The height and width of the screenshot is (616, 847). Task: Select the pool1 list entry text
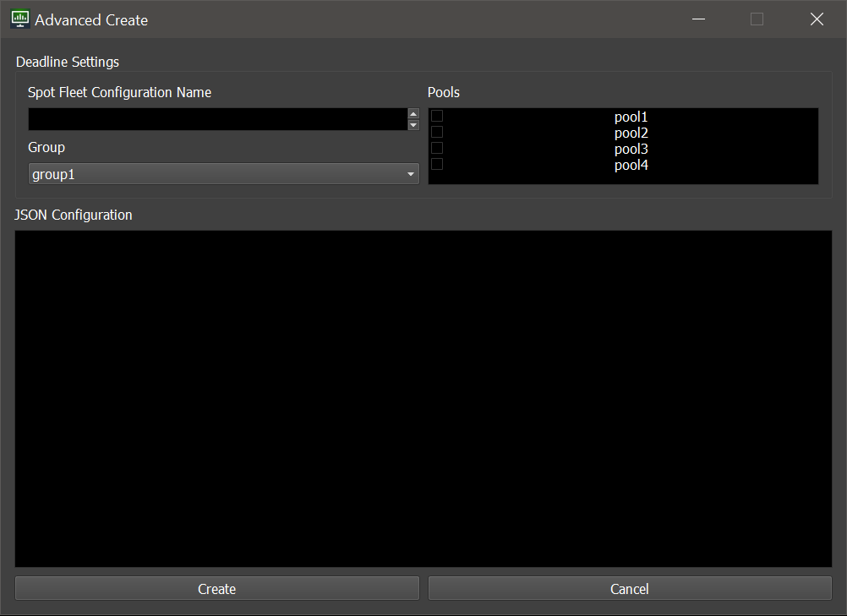631,117
